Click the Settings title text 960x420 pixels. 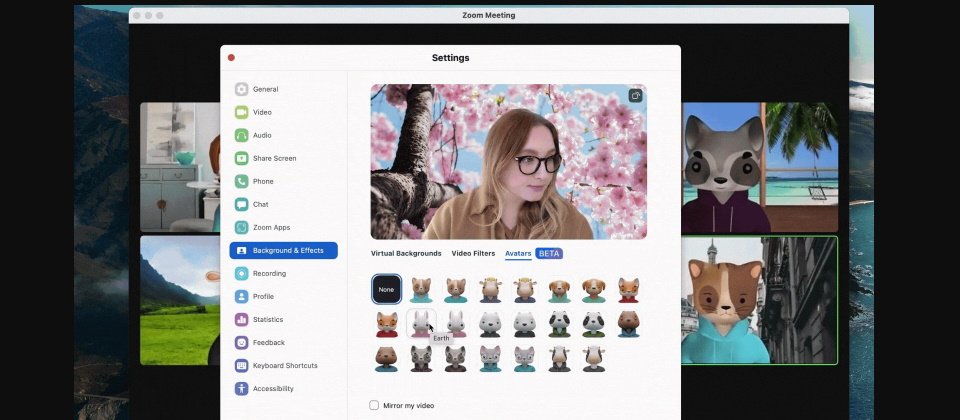click(451, 58)
